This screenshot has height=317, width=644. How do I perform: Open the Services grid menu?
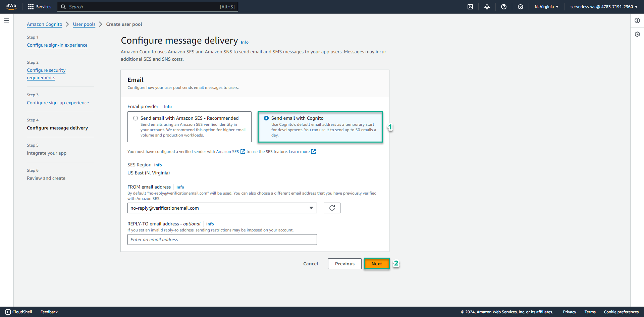tap(40, 7)
